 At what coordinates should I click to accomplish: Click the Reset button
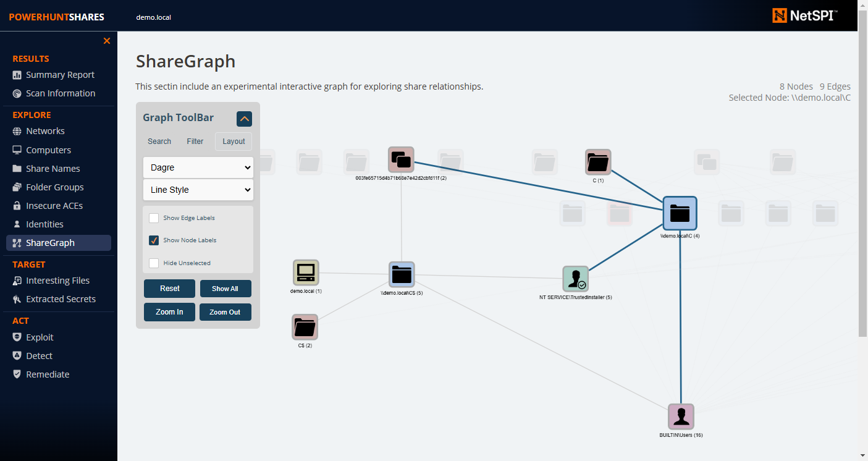(169, 289)
